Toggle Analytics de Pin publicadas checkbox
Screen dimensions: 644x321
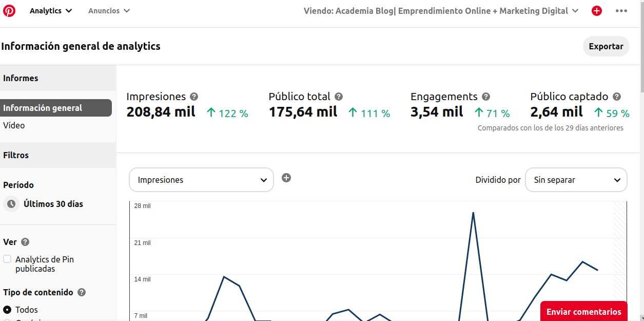point(7,259)
